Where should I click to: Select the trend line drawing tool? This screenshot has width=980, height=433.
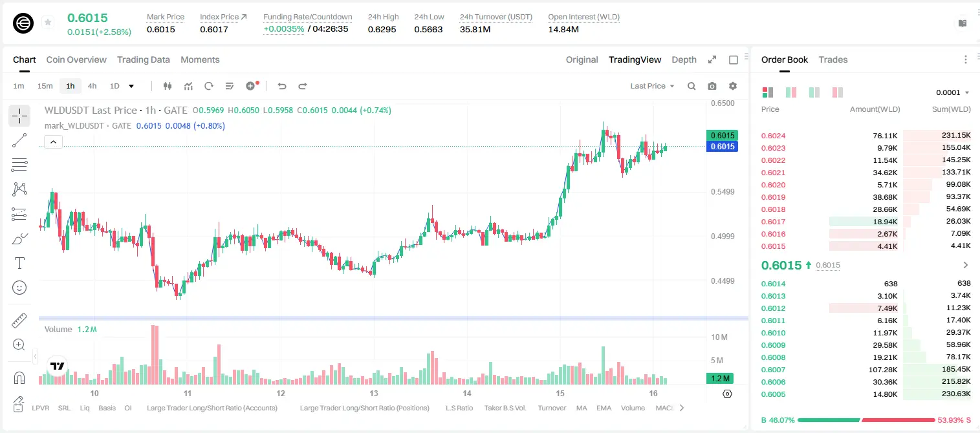[19, 140]
